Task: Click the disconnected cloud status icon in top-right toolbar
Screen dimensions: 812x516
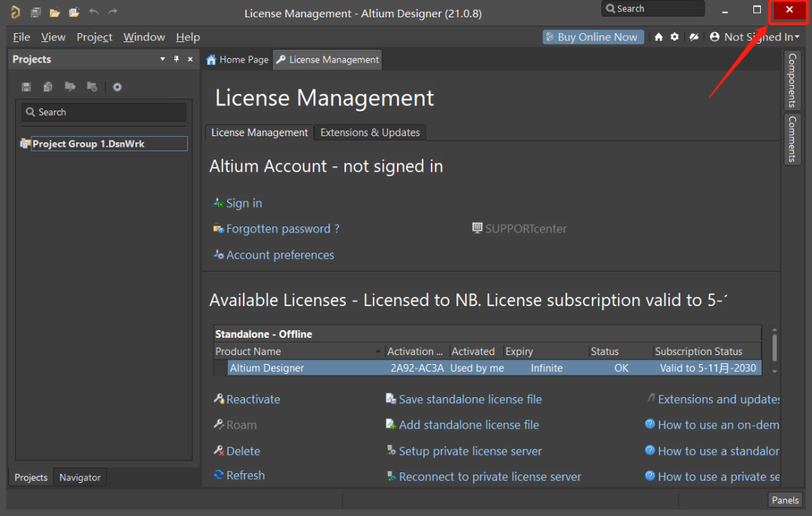Action: tap(693, 37)
